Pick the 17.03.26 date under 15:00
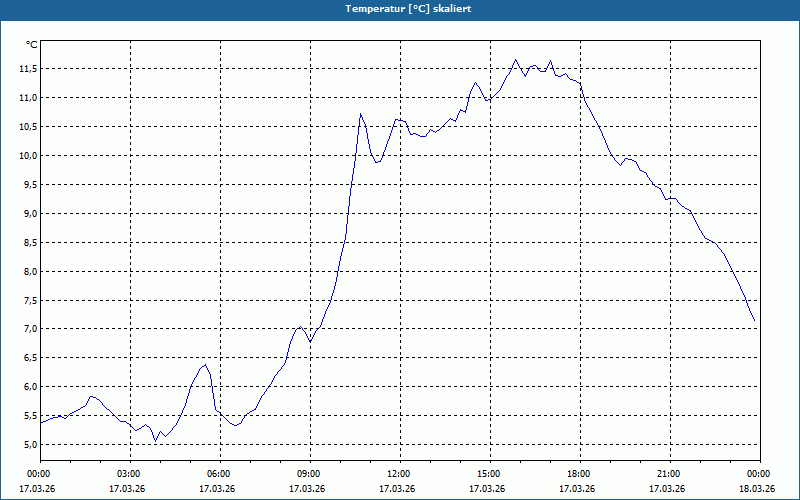 tap(487, 489)
